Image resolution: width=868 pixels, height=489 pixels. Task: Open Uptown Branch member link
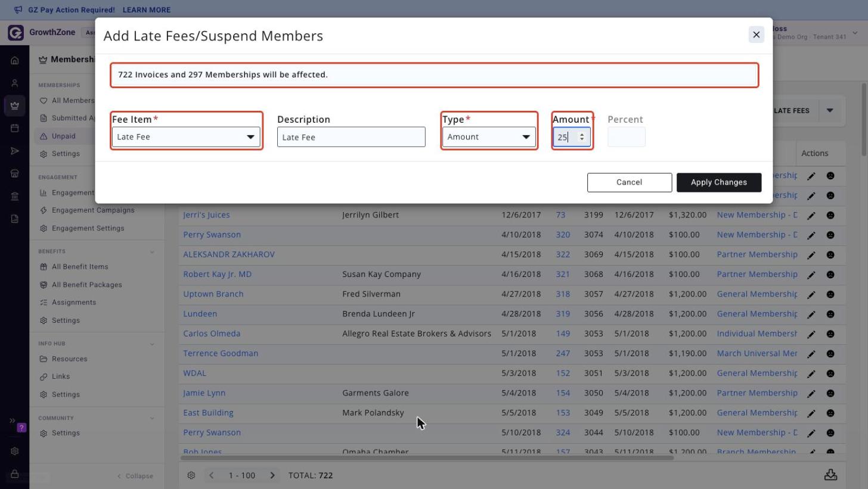point(213,294)
